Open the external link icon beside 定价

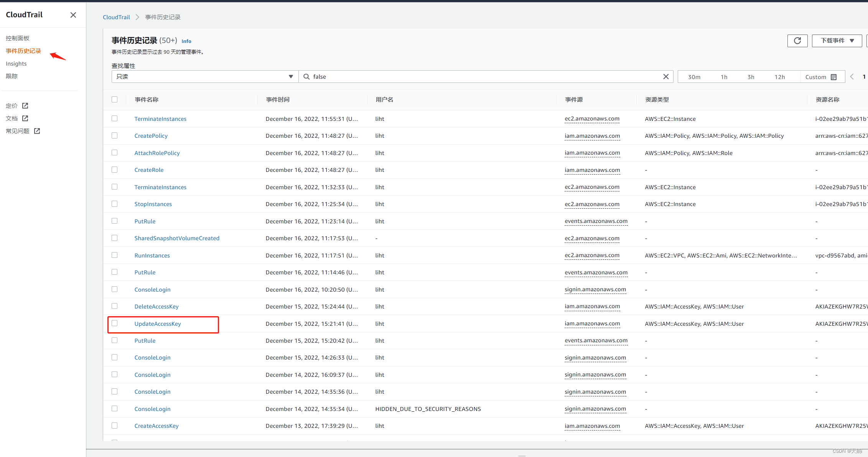(25, 106)
